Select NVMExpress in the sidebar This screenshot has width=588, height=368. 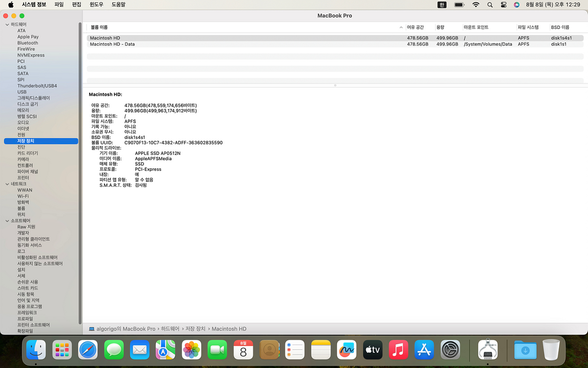point(31,55)
